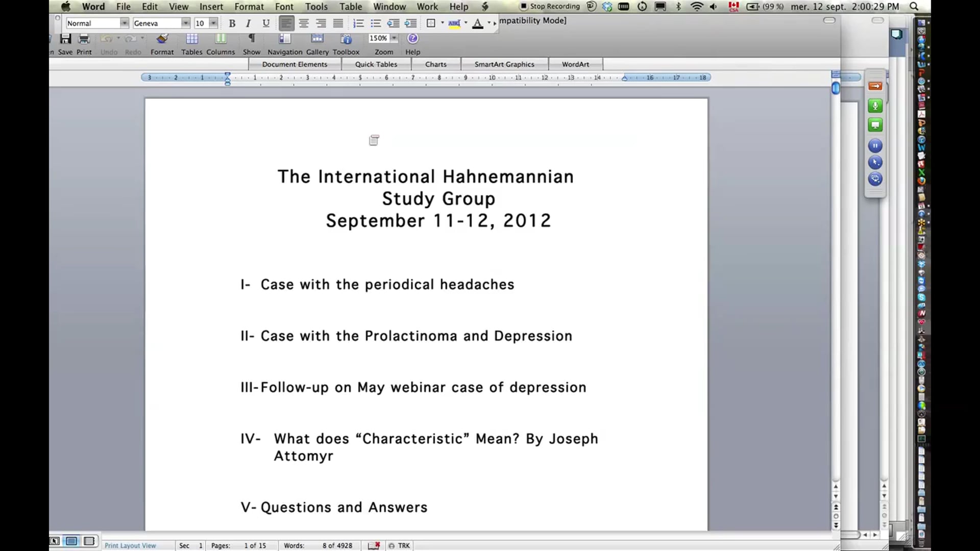Show paragraph marks with the Show toggle
This screenshot has height=551, width=980.
[252, 38]
